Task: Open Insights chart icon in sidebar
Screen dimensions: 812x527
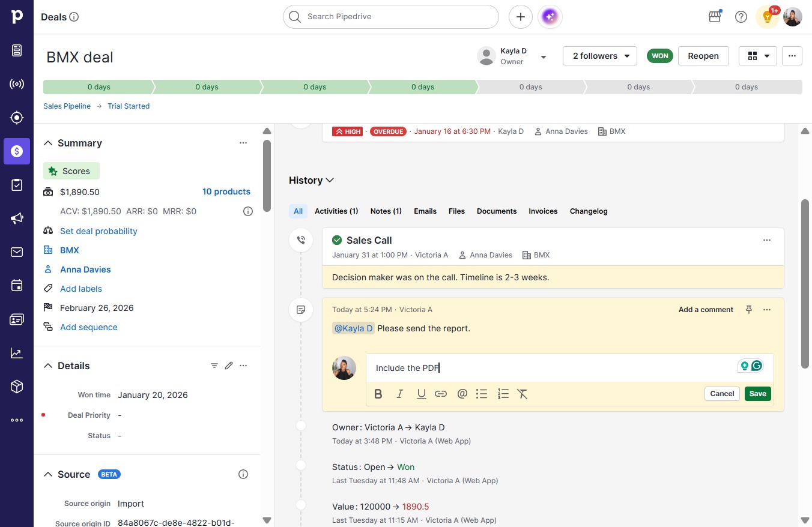Action: 17,353
